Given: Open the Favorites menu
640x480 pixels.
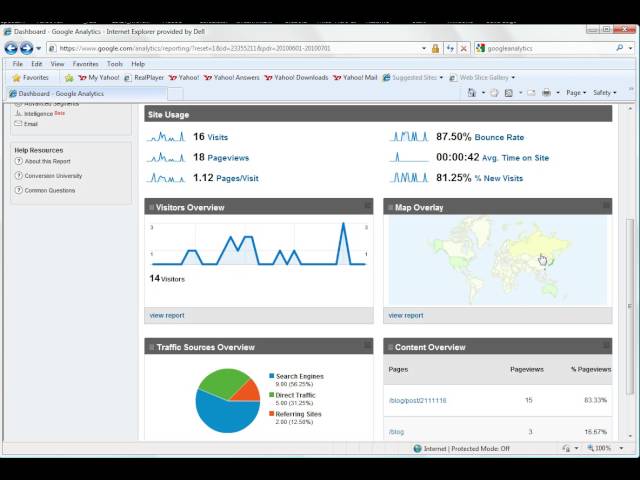Looking at the screenshot, I should [x=85, y=64].
